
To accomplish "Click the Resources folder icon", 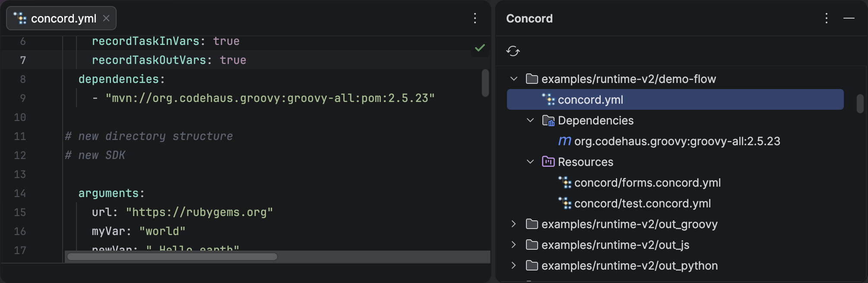I will 548,162.
